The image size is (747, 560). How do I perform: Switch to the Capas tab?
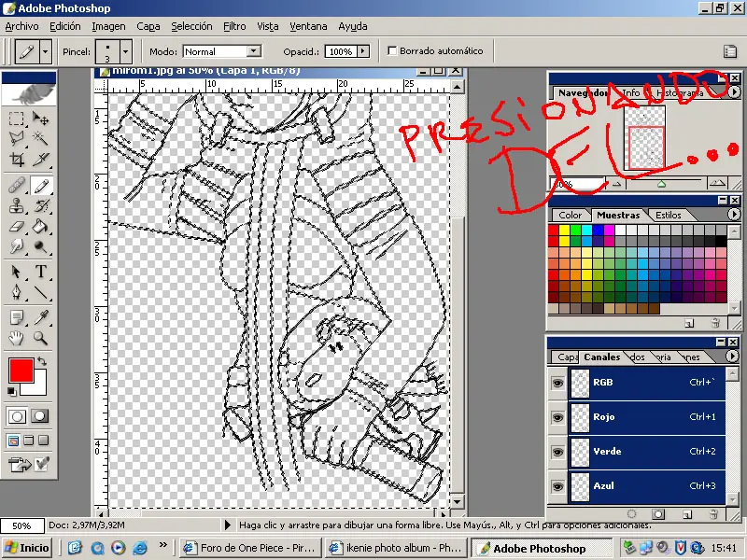pyautogui.click(x=566, y=357)
